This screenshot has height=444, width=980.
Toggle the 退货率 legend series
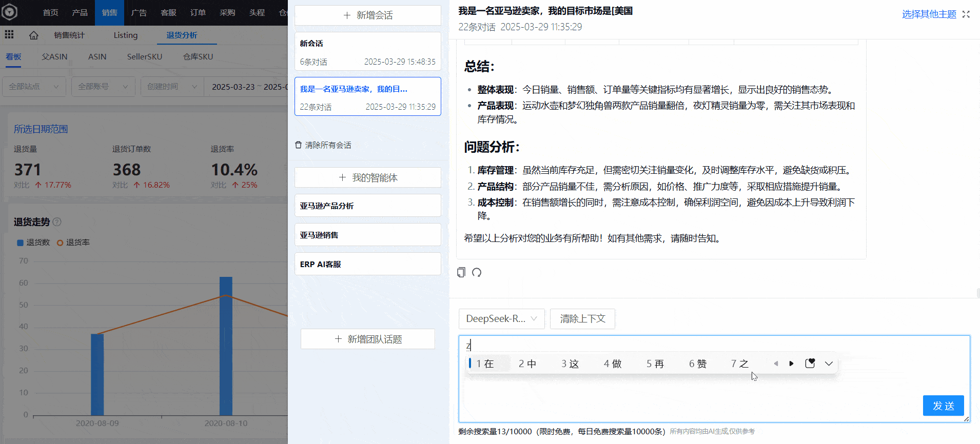click(x=73, y=243)
